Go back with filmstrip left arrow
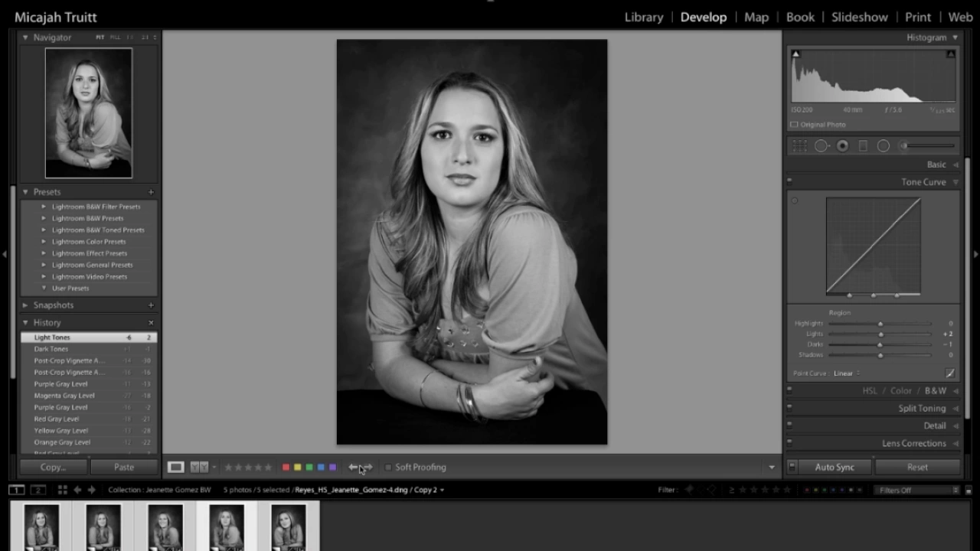The width and height of the screenshot is (980, 551). pos(77,490)
